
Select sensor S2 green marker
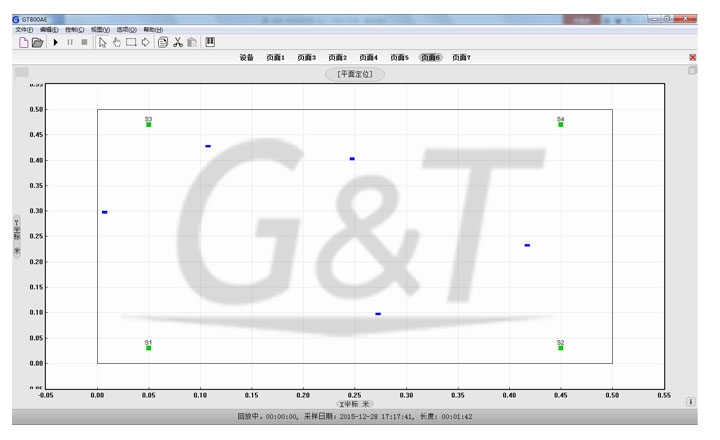[x=561, y=348]
